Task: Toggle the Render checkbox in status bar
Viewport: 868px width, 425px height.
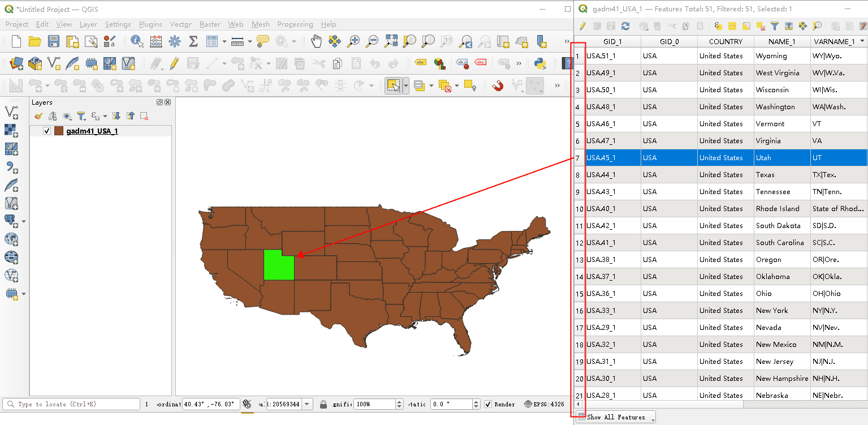Action: (488, 404)
